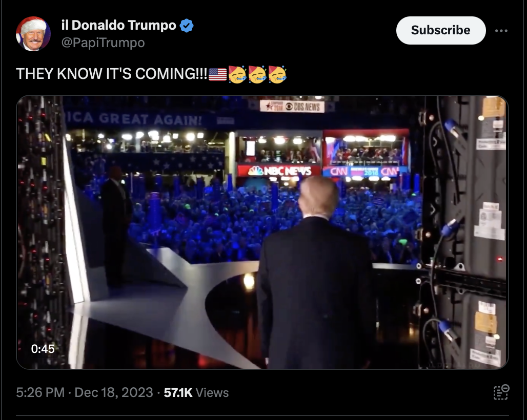Screen dimensions: 527x420
Task: Click the dashed document icon beside Views
Action: [501, 392]
